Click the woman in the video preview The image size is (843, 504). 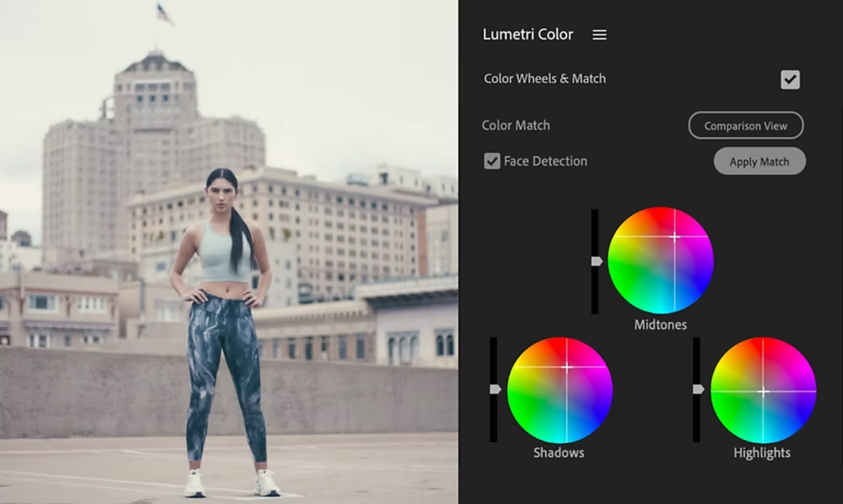click(226, 333)
